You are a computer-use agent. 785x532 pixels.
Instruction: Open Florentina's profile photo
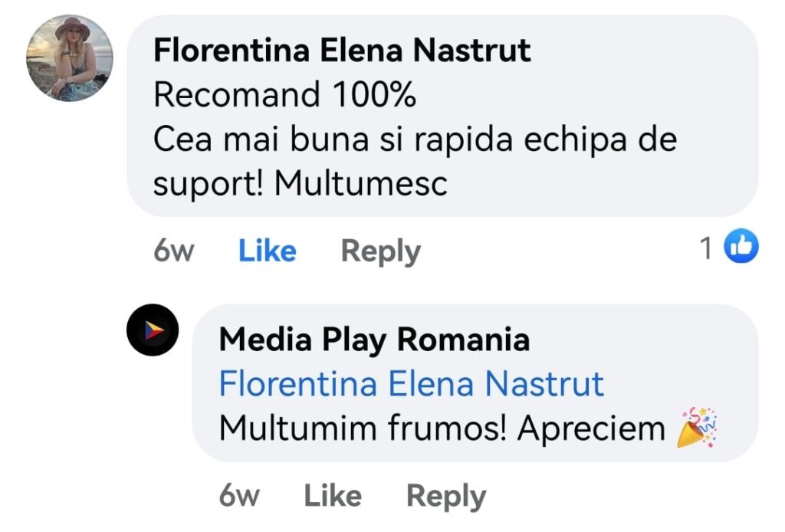click(70, 58)
